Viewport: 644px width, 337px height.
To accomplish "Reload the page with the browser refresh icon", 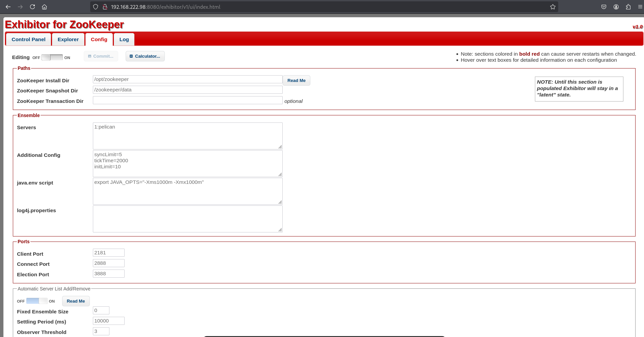I will (x=32, y=7).
